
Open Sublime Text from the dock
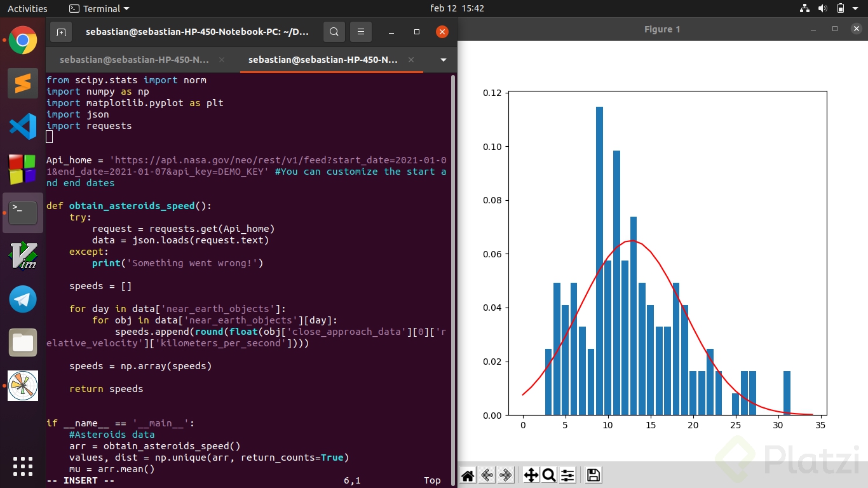[x=23, y=83]
